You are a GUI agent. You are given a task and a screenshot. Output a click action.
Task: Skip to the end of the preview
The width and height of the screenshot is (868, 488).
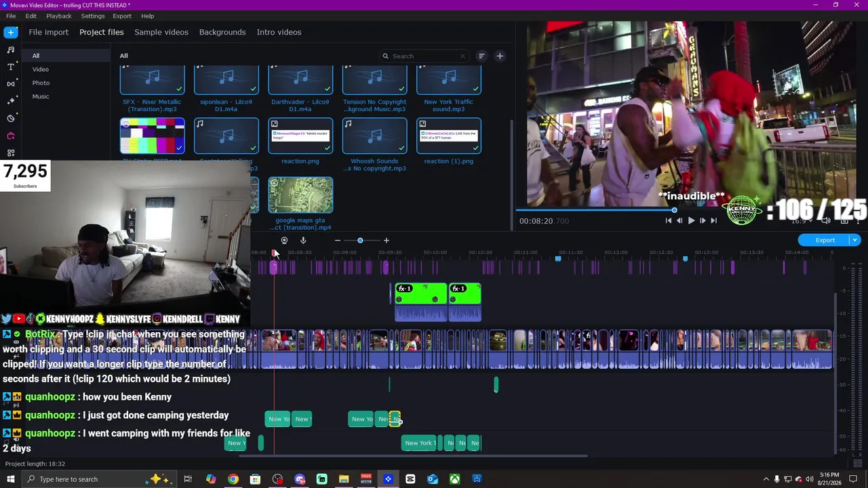713,220
